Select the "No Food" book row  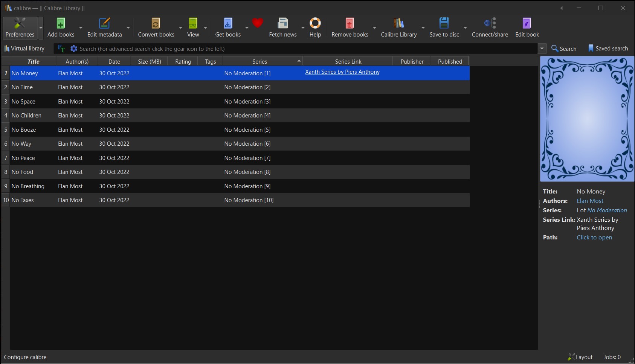click(240, 172)
